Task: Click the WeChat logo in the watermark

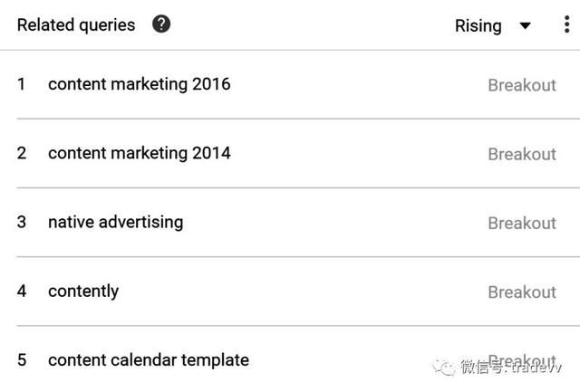Action: pyautogui.click(x=443, y=366)
